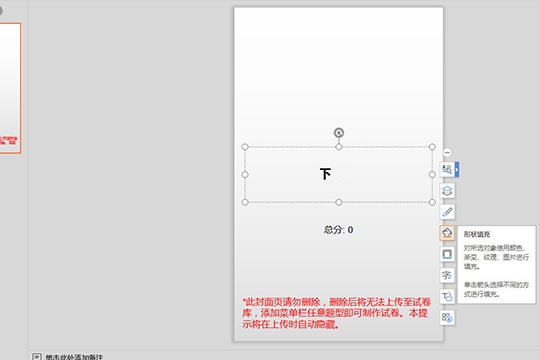Expand the blue arrow beside the style tool
The image size is (540, 360).
tap(457, 169)
